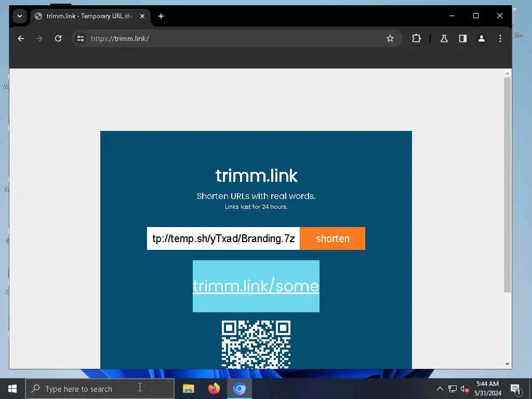
Task: Maximize the Chrome window
Action: (476, 16)
